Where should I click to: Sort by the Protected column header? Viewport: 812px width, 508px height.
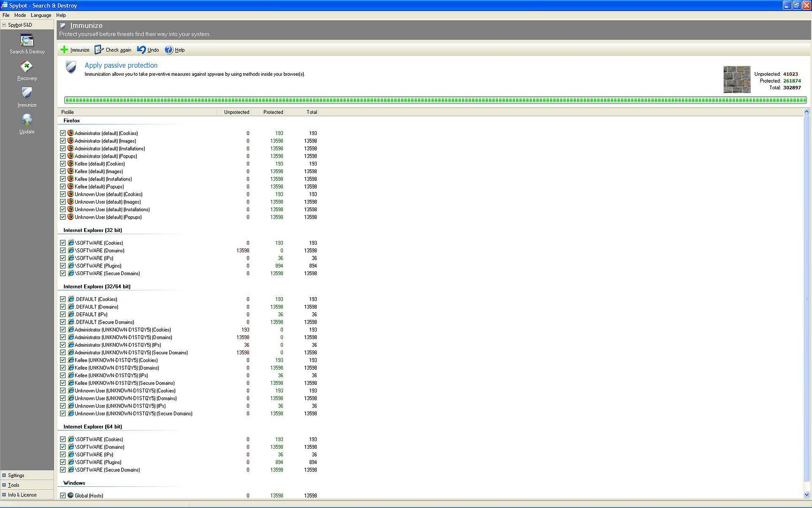point(268,112)
